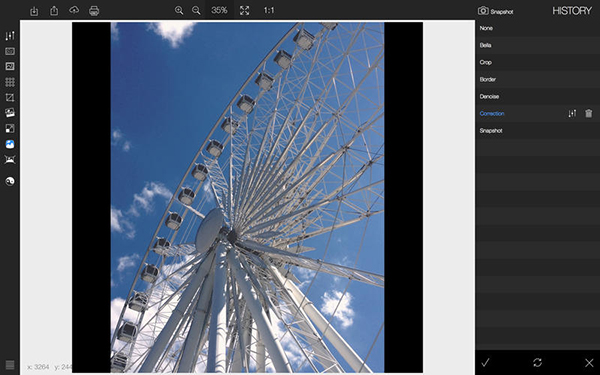Confirm changes with checkmark
This screenshot has height=375, width=600.
coord(485,362)
